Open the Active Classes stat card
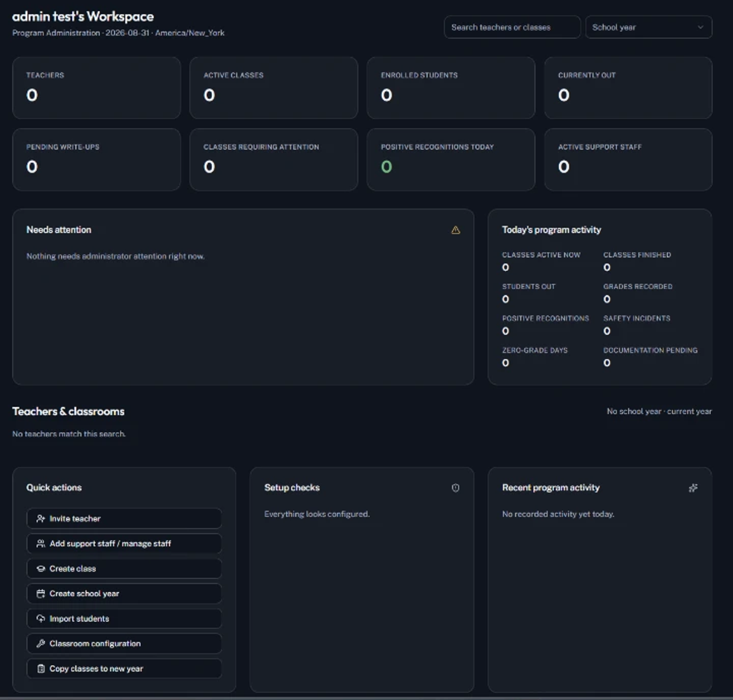The height and width of the screenshot is (700, 733). 274,87
